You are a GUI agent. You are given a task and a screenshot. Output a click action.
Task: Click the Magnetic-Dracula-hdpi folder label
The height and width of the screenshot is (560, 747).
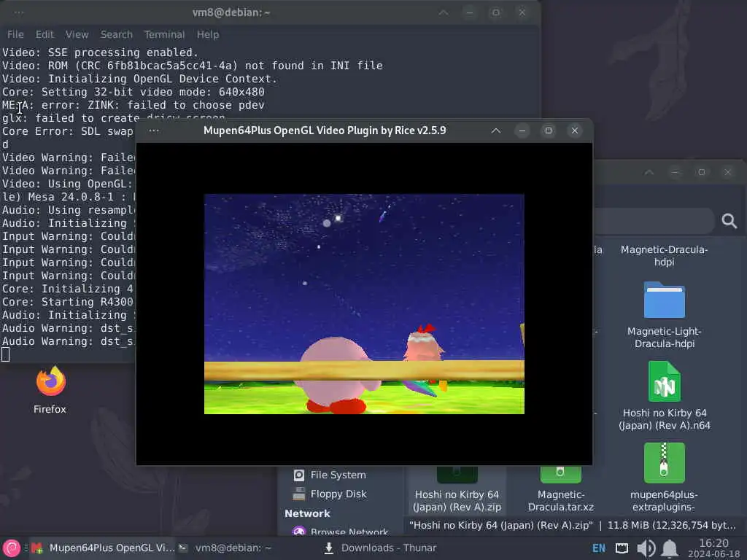(x=664, y=256)
